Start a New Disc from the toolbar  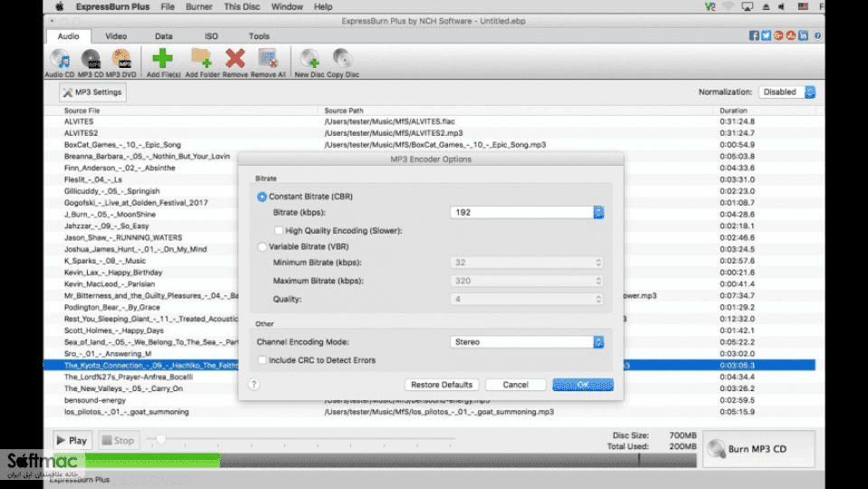coord(310,62)
